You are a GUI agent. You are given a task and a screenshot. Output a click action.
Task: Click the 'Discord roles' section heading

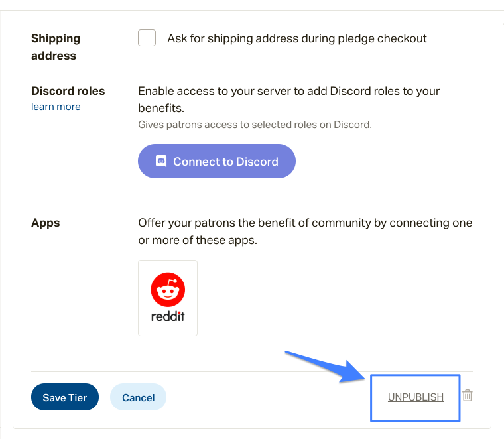coord(68,91)
